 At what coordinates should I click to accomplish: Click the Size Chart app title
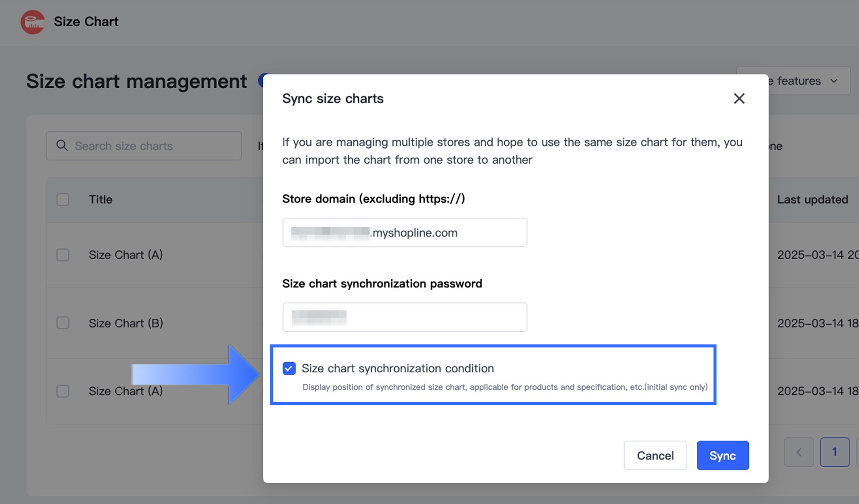pos(86,22)
